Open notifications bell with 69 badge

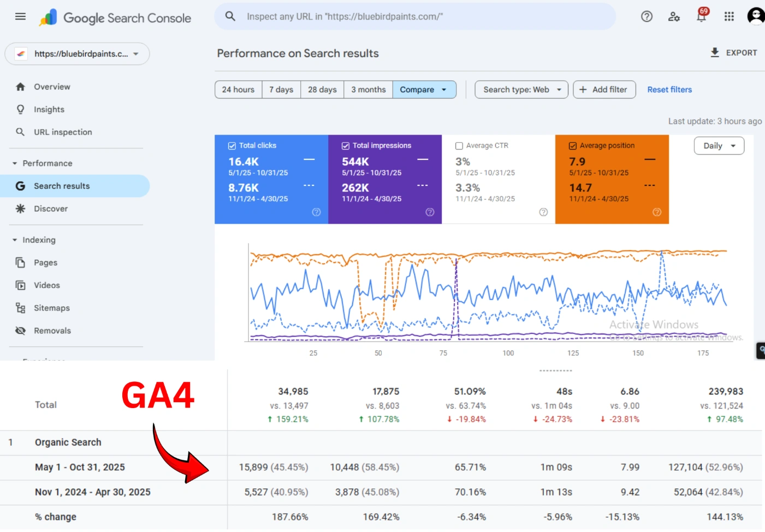pos(702,15)
